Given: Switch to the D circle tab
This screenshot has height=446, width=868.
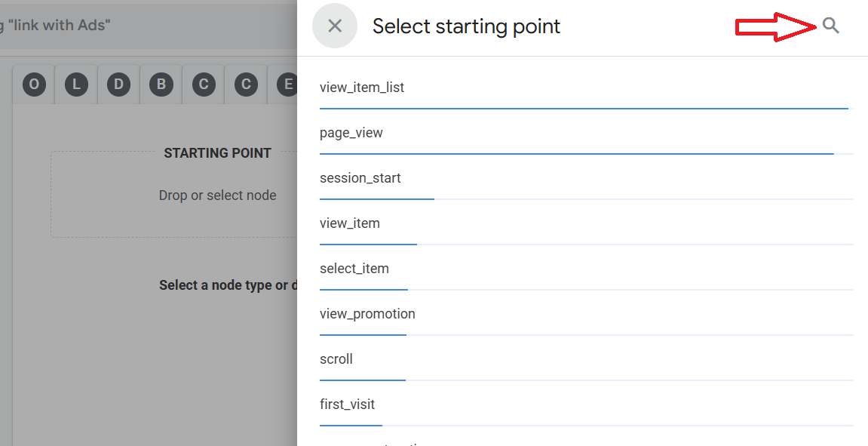Looking at the screenshot, I should (x=118, y=85).
